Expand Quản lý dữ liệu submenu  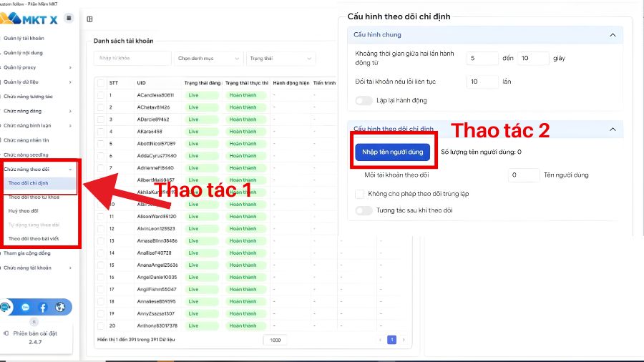(70, 82)
